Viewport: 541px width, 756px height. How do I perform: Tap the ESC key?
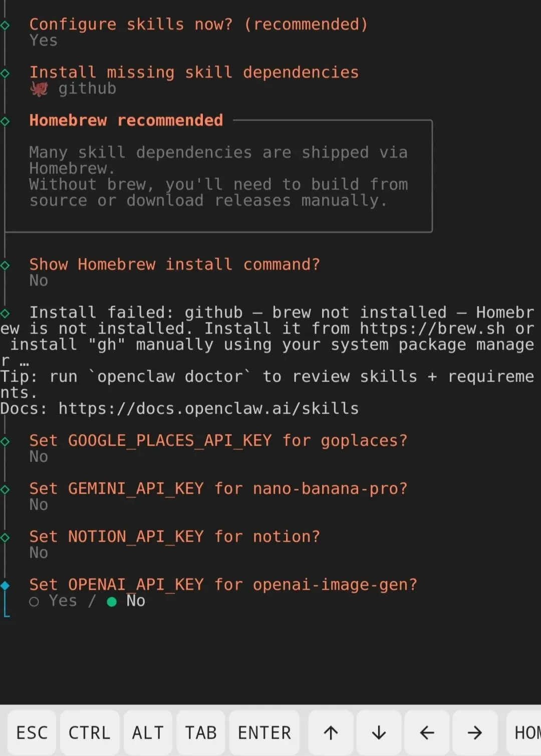tap(32, 732)
